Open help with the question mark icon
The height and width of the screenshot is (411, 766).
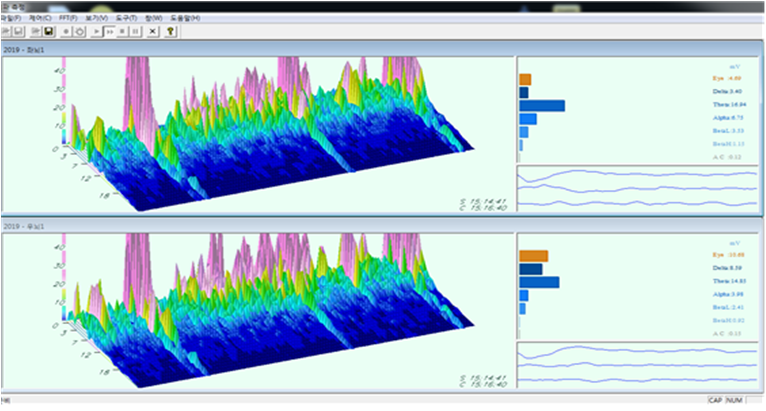click(x=171, y=31)
